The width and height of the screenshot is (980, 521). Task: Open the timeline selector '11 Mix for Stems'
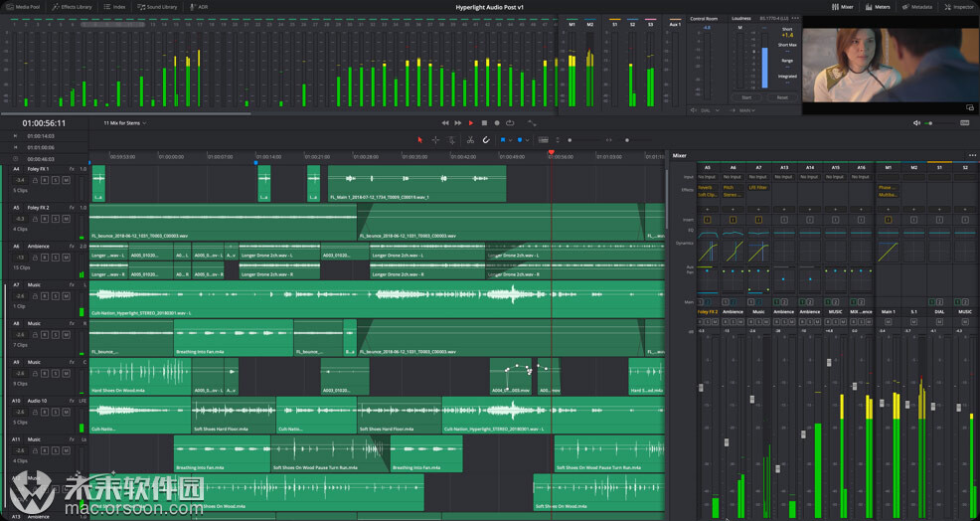pyautogui.click(x=125, y=123)
